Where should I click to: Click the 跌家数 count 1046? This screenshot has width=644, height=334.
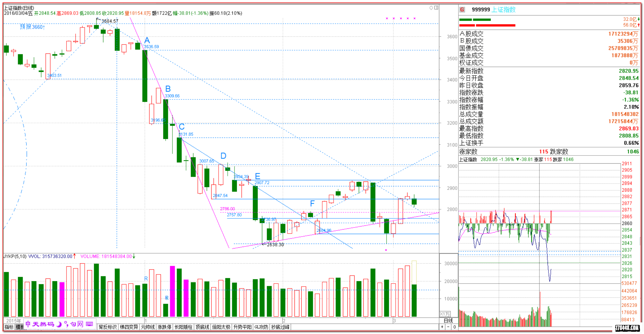pyautogui.click(x=633, y=151)
